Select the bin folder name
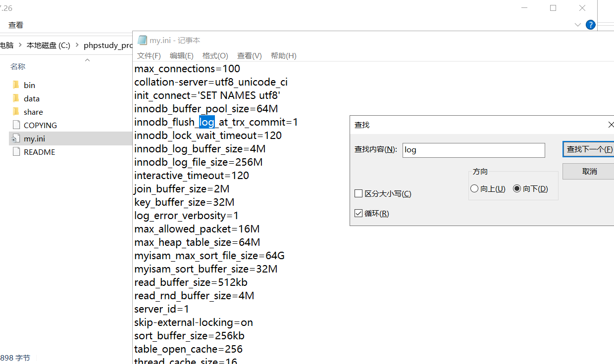 tap(29, 85)
